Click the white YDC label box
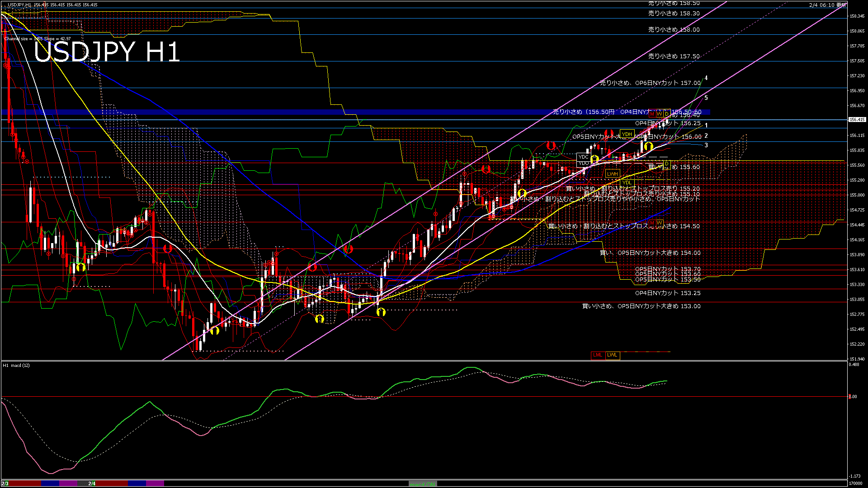Viewport: 868px width, 488px height. point(583,157)
